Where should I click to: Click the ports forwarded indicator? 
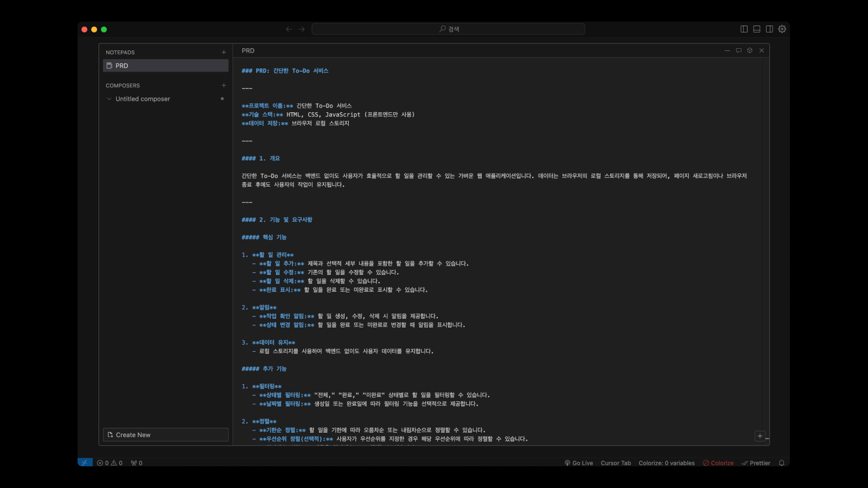(137, 463)
